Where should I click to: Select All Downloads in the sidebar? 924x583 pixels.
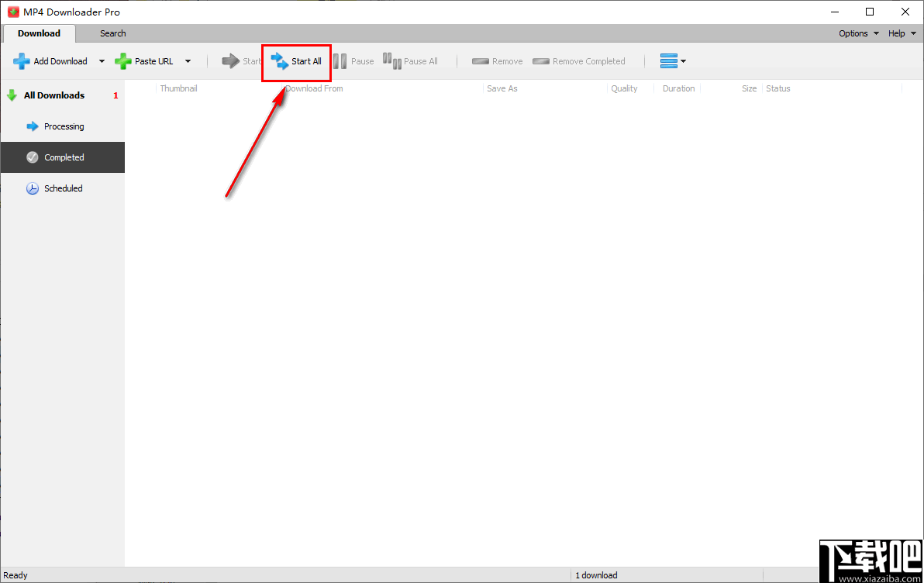(63, 95)
